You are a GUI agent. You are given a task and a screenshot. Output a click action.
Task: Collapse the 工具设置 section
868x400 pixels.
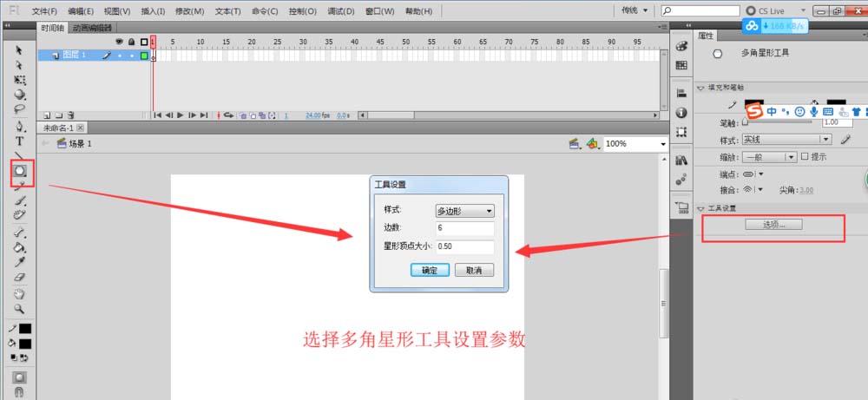pos(700,208)
